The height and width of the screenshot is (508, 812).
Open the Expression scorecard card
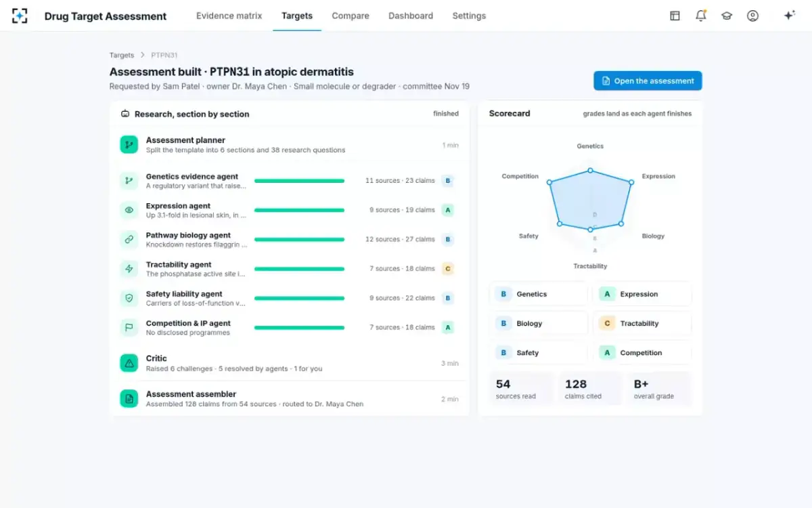tap(642, 294)
